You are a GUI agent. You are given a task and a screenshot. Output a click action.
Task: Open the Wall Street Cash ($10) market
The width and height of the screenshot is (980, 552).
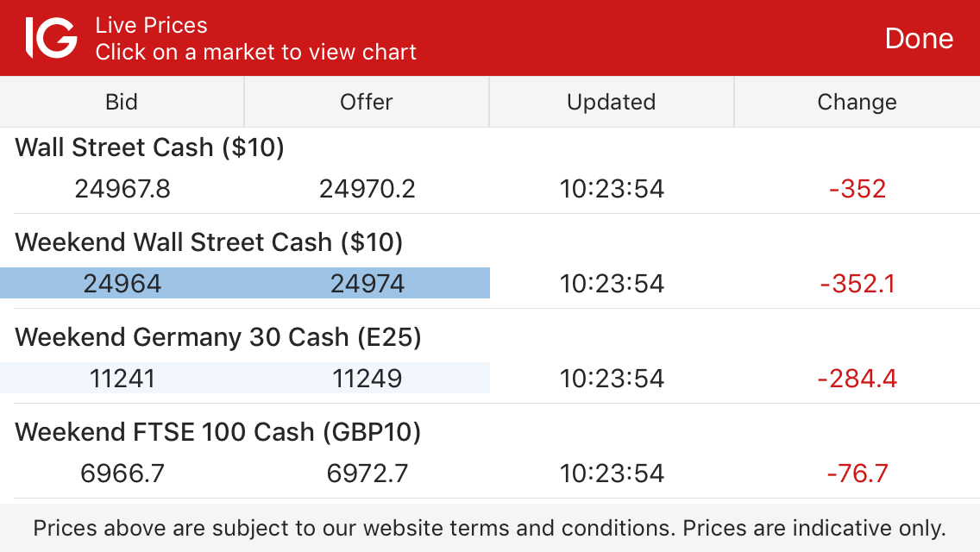click(x=150, y=147)
